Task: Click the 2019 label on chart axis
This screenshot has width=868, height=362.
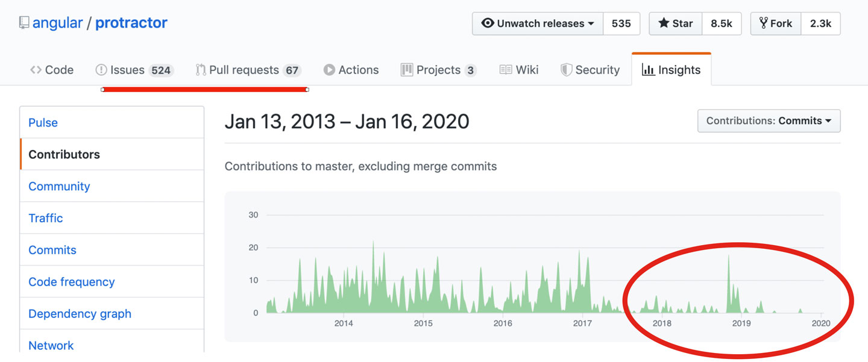Action: point(741,323)
